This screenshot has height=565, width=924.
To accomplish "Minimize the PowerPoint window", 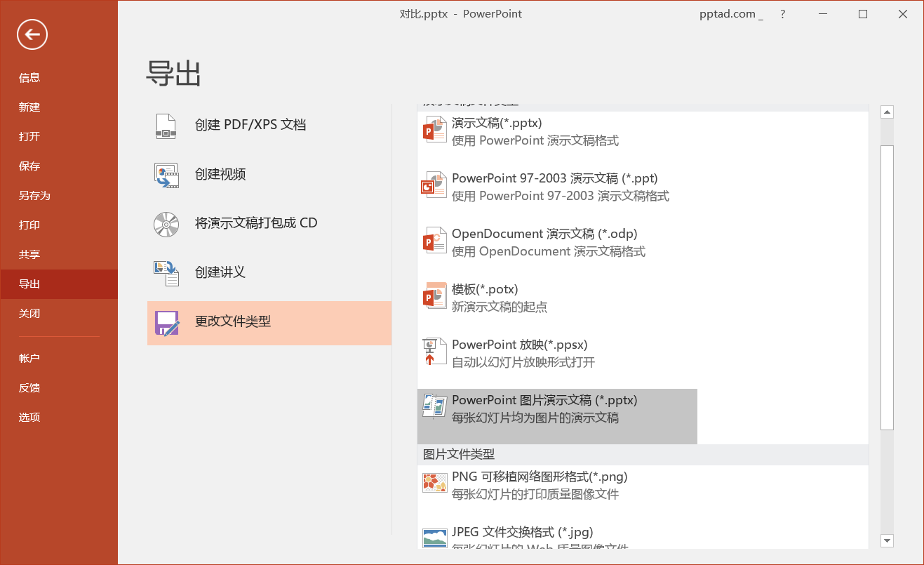I will coord(824,14).
